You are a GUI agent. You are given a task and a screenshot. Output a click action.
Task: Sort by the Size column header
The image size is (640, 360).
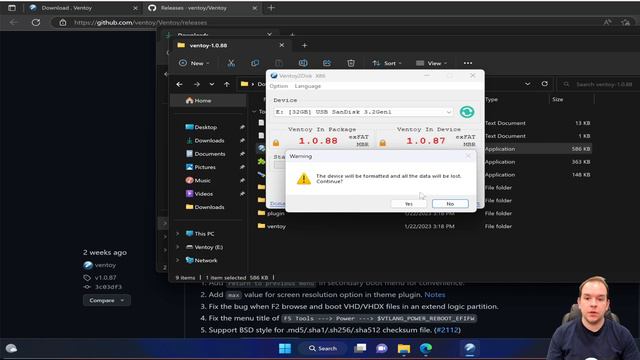point(558,99)
